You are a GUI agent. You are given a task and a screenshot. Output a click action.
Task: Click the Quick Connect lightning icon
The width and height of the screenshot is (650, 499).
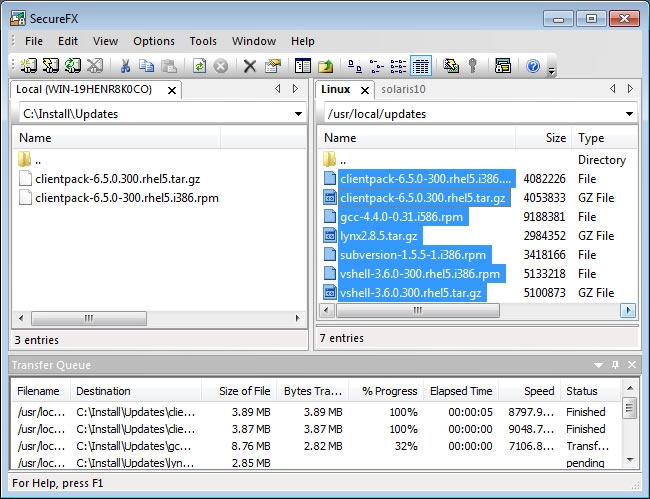(x=51, y=65)
